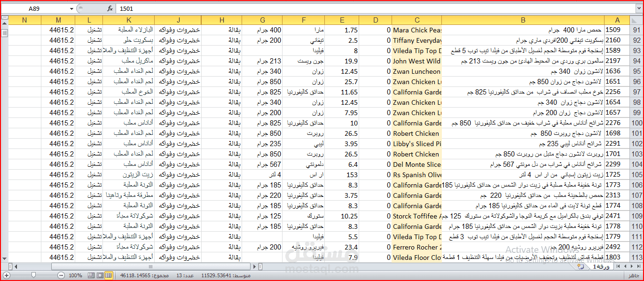Open the Name Box dropdown arrow
Screen dimensions: 644x281
[71, 8]
